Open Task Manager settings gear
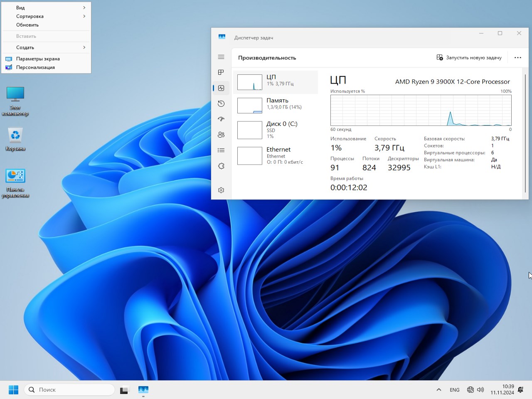 (x=221, y=190)
